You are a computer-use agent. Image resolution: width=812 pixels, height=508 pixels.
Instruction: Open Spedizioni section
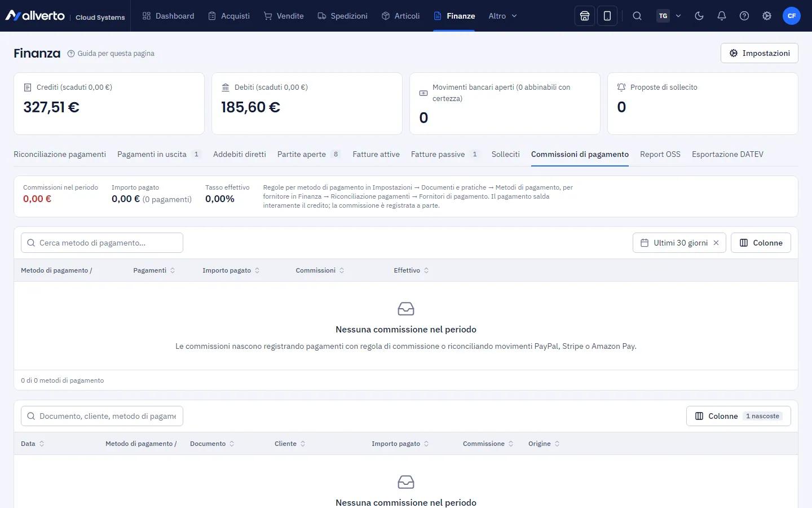point(342,16)
